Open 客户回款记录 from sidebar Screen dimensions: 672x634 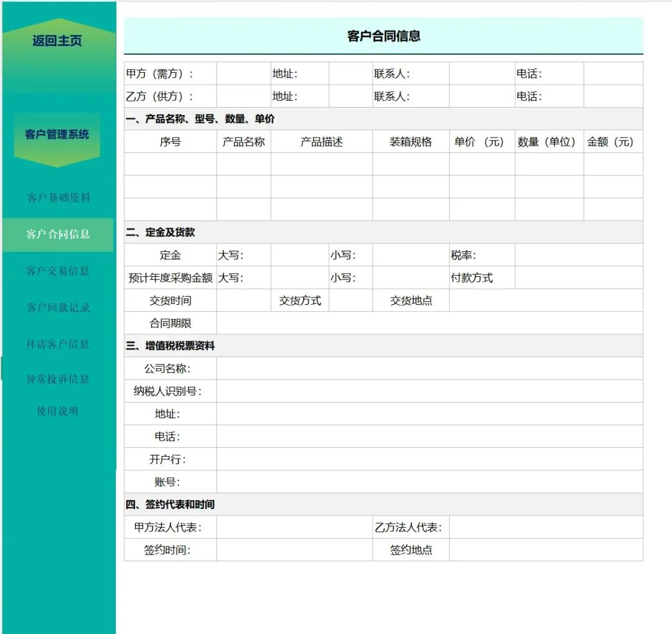tap(58, 308)
